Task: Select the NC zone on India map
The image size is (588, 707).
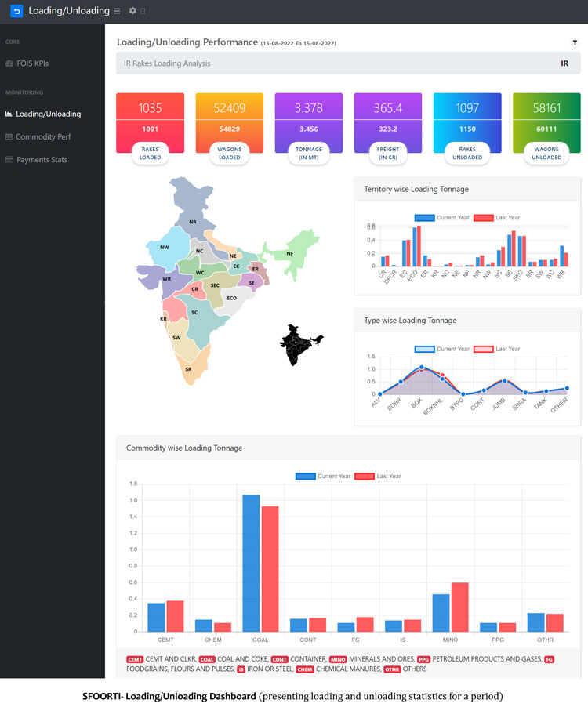Action: (x=200, y=251)
